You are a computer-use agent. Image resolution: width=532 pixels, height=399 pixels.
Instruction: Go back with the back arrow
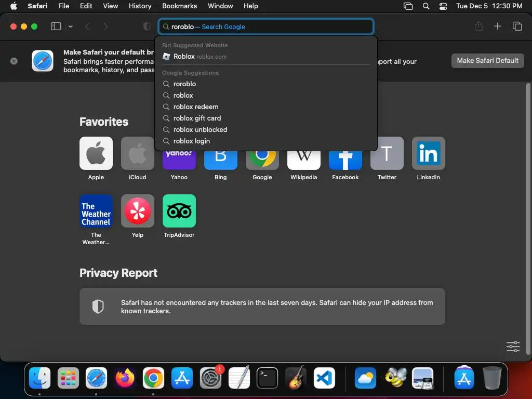pyautogui.click(x=87, y=26)
